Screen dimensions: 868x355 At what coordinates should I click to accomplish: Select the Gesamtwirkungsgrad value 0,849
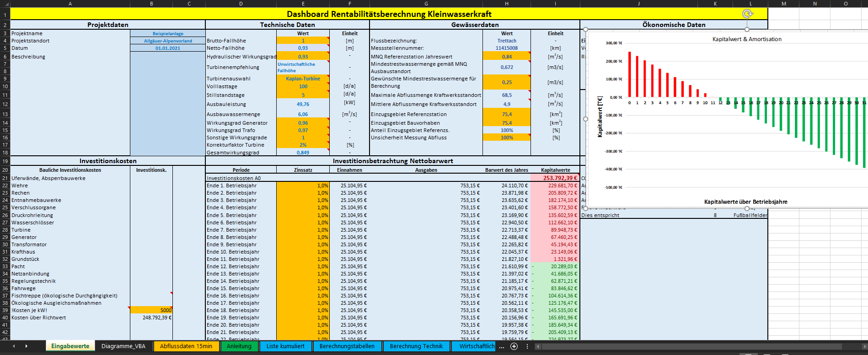click(x=303, y=153)
